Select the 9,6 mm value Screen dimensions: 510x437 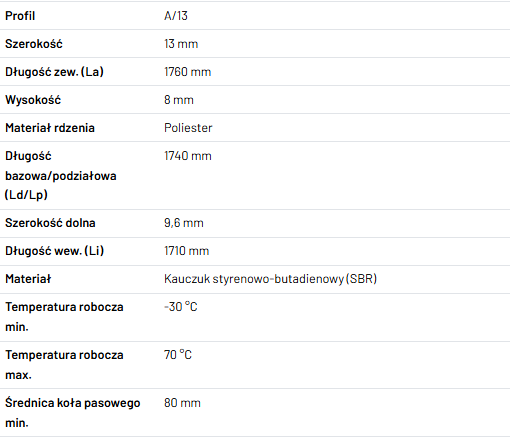pos(184,223)
